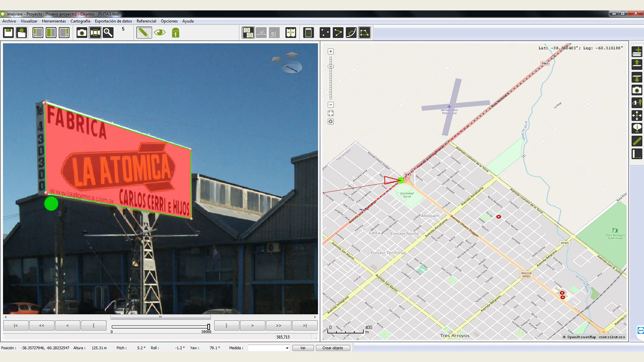Step back one frame with < button
The image size is (644, 362).
tap(67, 325)
